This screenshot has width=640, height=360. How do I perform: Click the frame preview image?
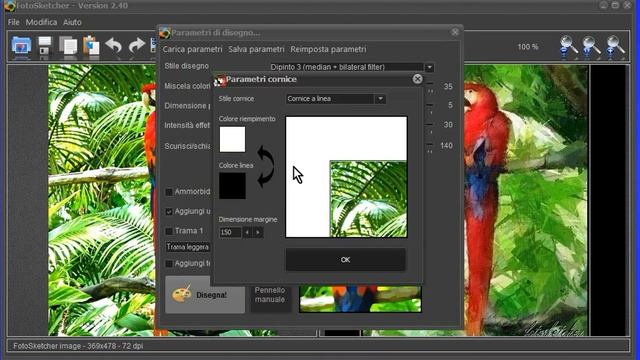(346, 177)
